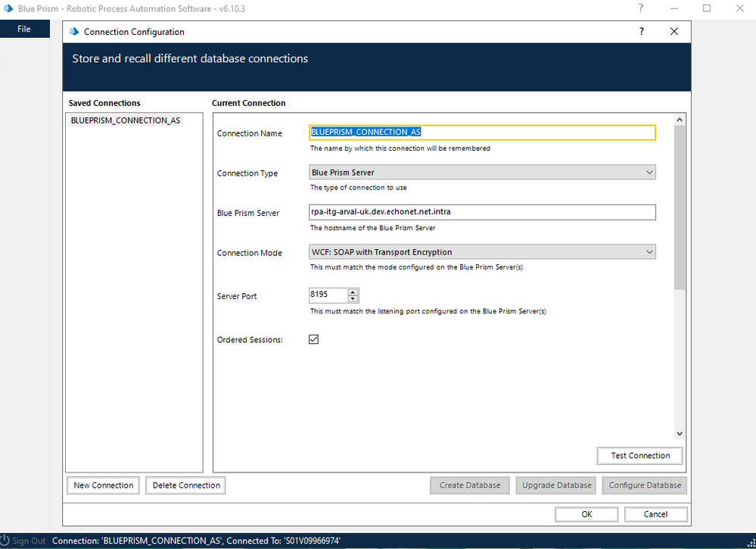Click the 'Connection Configuration' dialog title text
The image size is (756, 549).
[134, 32]
